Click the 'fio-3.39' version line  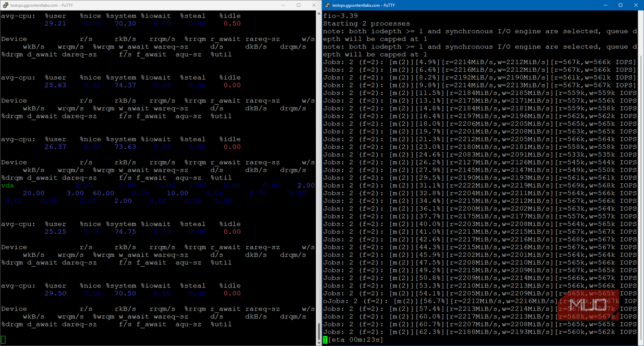tap(340, 16)
